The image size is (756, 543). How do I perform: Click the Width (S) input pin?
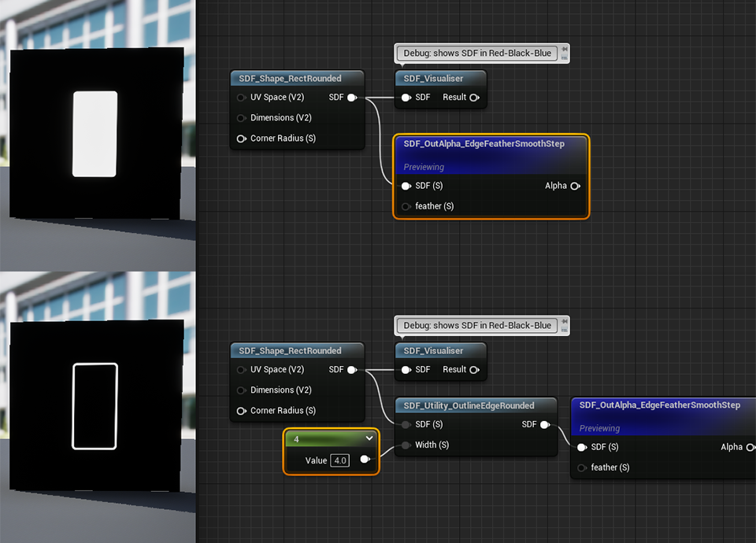click(x=406, y=445)
